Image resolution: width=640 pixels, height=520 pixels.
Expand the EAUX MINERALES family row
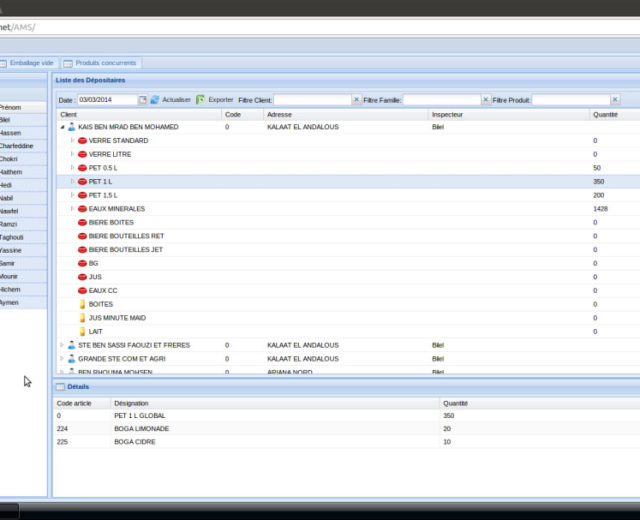pos(72,209)
